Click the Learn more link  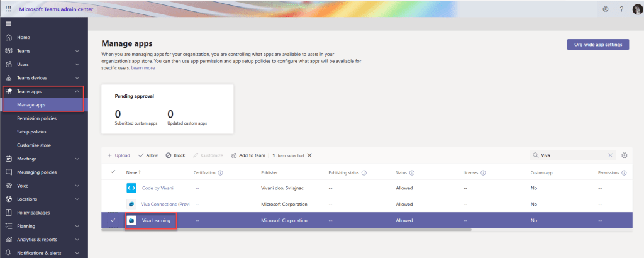pos(143,68)
